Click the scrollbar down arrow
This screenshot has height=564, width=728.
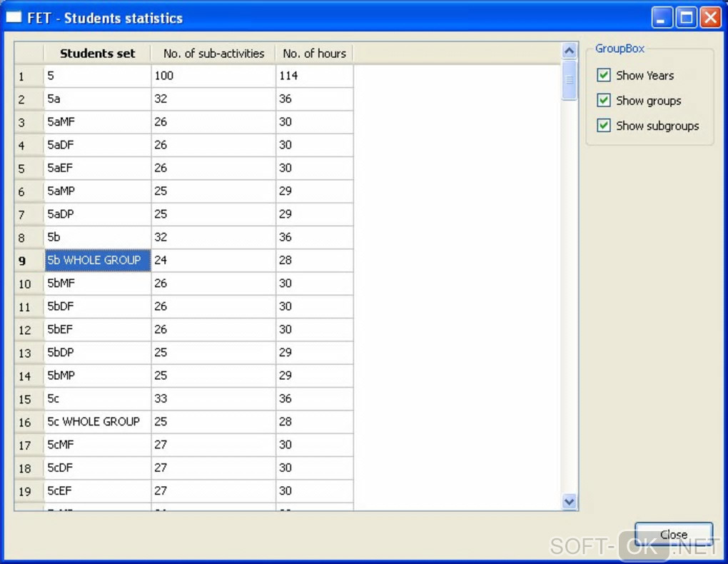point(570,501)
